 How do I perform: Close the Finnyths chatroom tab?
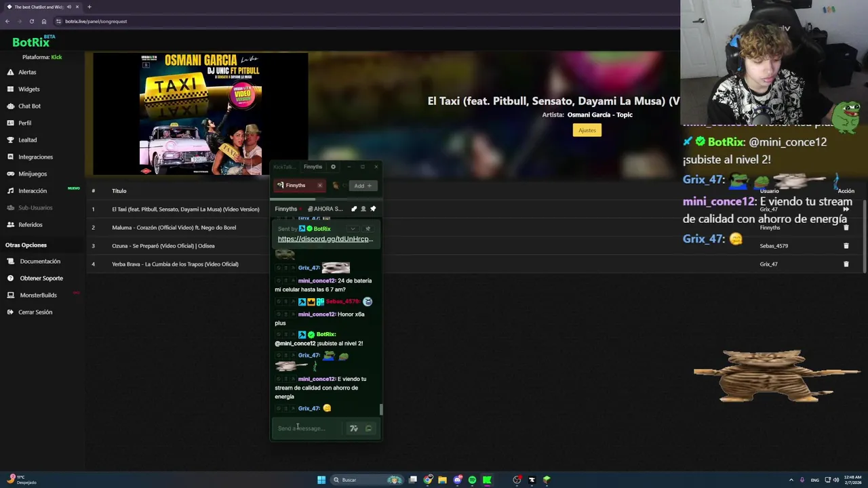[319, 185]
